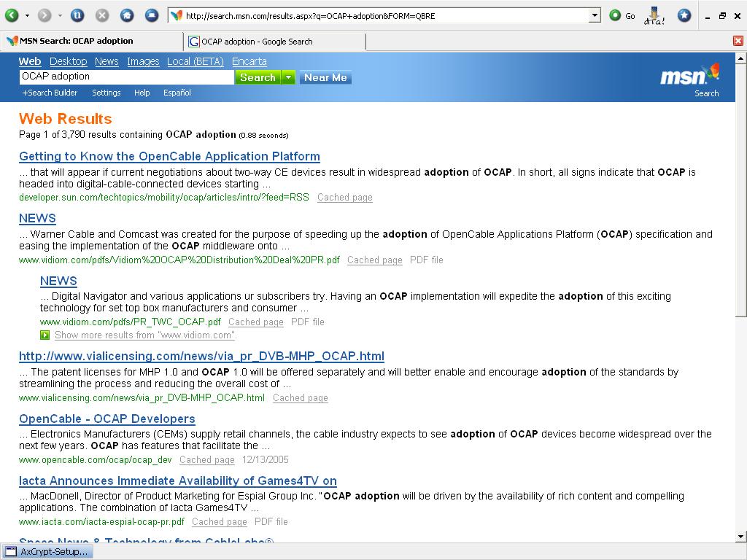Click the page scrollbar down arrow

741,537
